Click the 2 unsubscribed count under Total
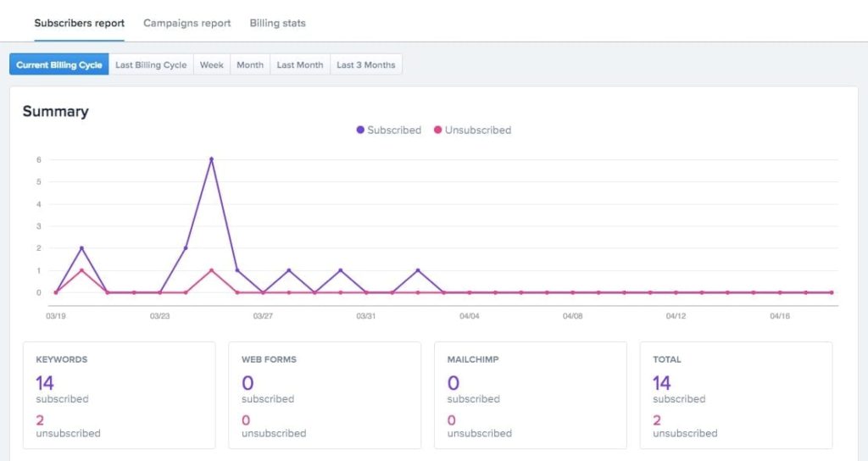The image size is (868, 461). click(x=657, y=419)
